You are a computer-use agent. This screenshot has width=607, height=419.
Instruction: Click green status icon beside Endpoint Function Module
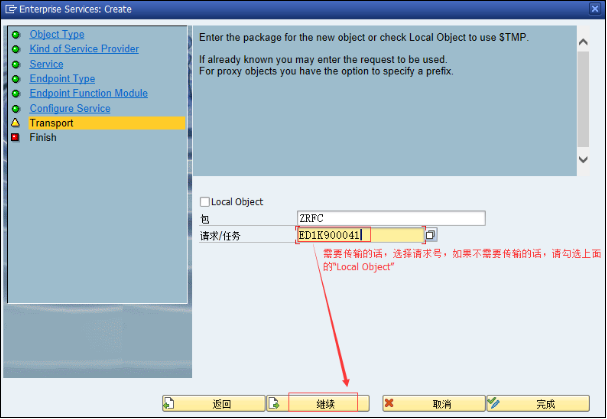click(16, 94)
